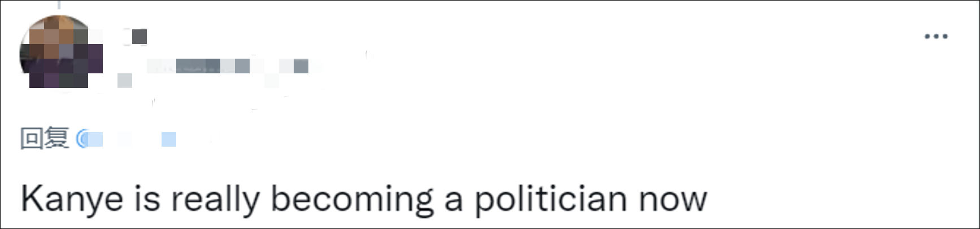Click the thread connector line above avatar
Viewport: 980px width, 229px height.
(x=59, y=5)
